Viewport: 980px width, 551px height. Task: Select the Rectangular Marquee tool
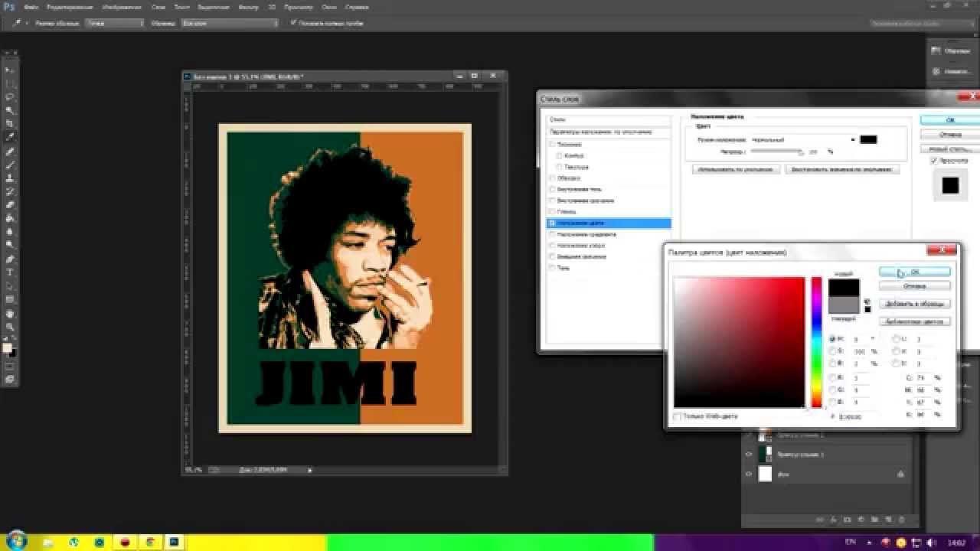tap(10, 83)
